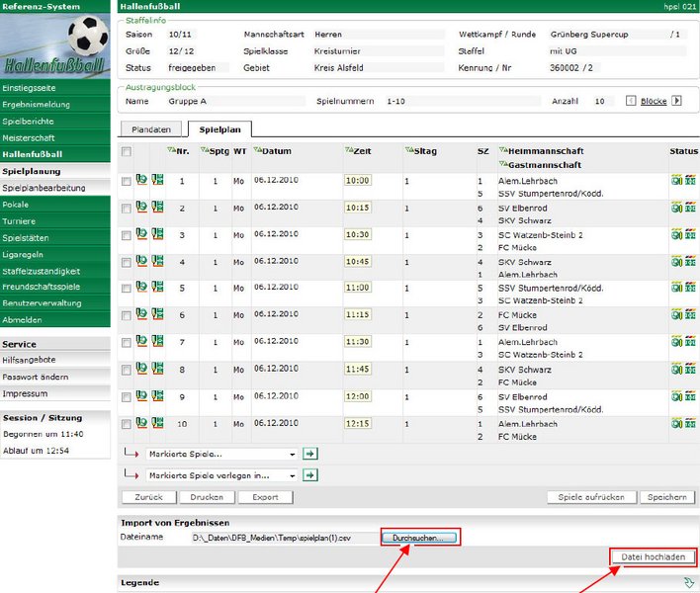
Task: Sort the table by Zeit column icon
Action: [348, 150]
